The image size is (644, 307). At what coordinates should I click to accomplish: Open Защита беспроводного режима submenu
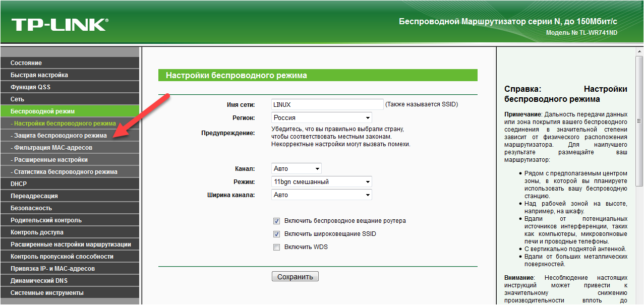[x=60, y=136]
